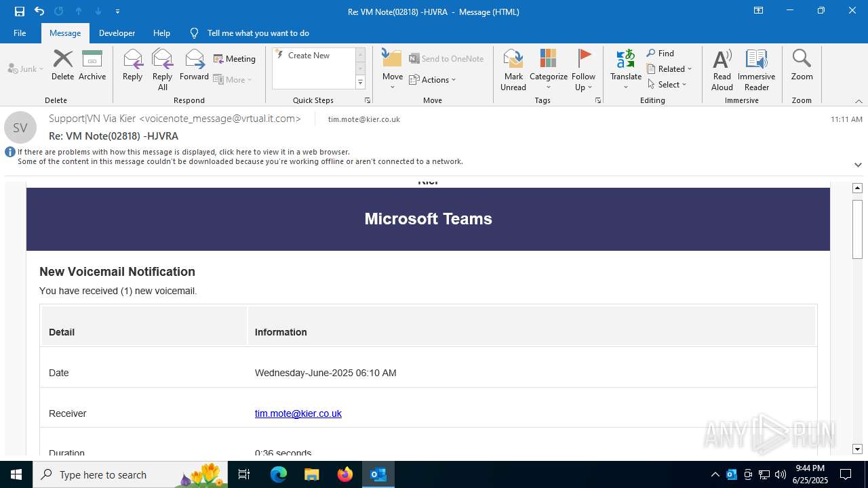Choose Reply All in the Respond group
Viewport: 868px width, 488px height.
click(x=162, y=70)
